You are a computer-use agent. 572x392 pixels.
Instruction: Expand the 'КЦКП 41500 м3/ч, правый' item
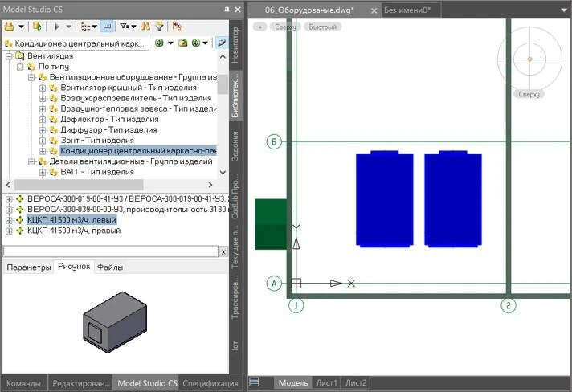click(x=9, y=231)
